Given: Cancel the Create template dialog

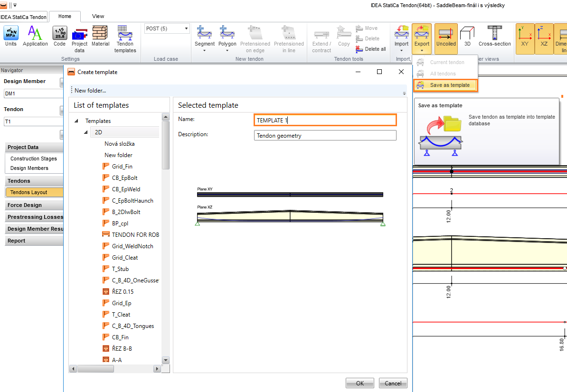Looking at the screenshot, I should coord(393,383).
